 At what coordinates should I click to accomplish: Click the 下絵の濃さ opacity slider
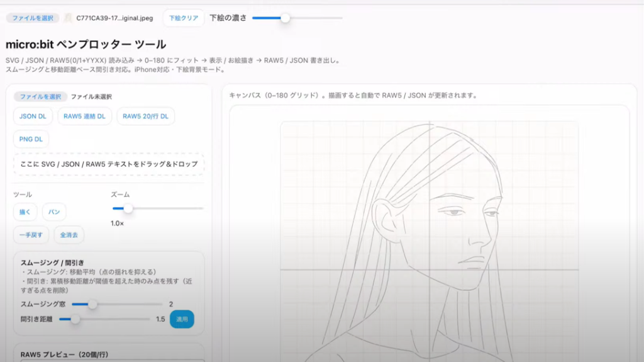297,18
